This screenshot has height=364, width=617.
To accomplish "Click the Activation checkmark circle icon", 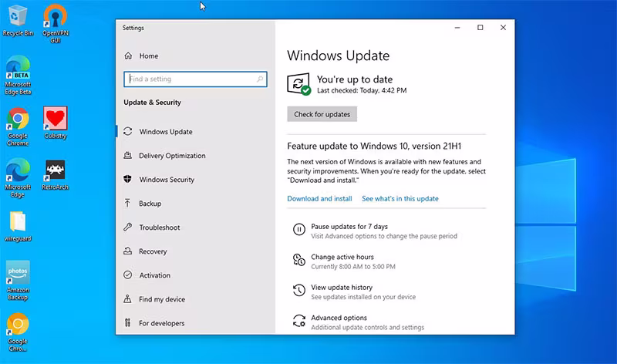I will coord(127,275).
